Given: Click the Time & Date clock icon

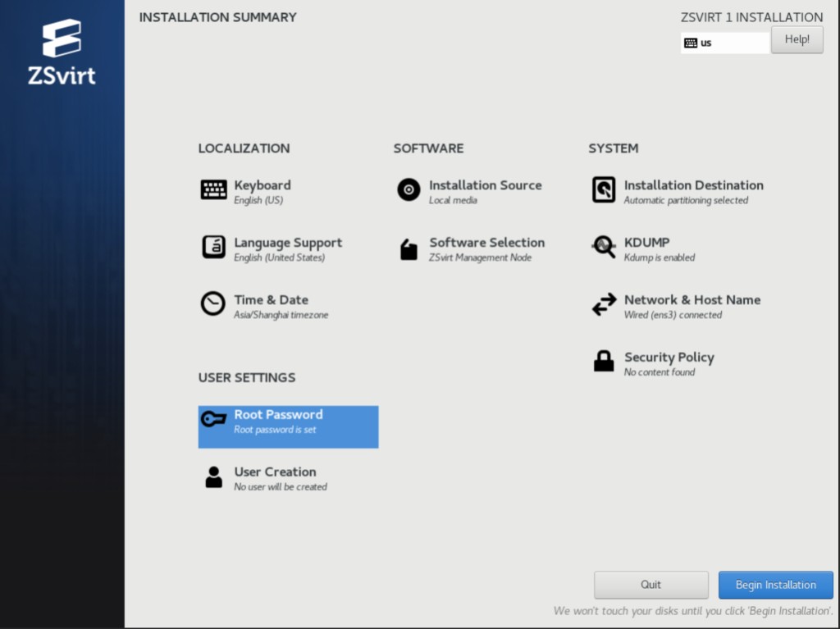Looking at the screenshot, I should pos(212,303).
